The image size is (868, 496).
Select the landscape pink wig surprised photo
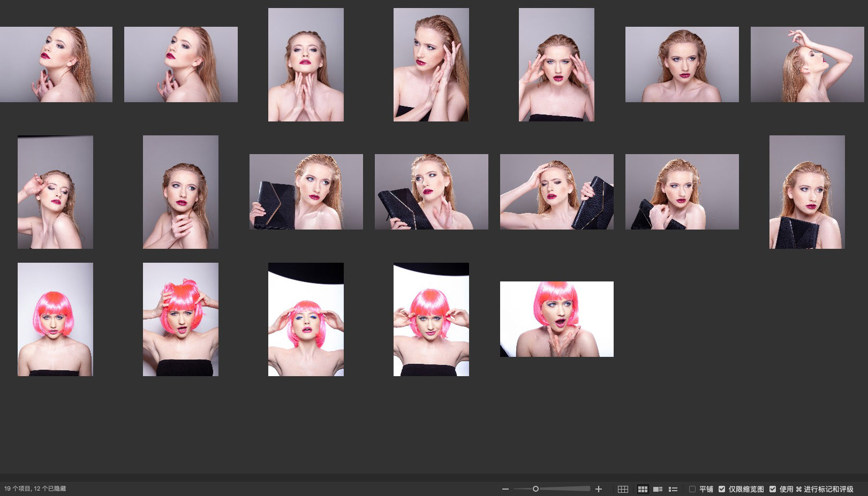556,319
